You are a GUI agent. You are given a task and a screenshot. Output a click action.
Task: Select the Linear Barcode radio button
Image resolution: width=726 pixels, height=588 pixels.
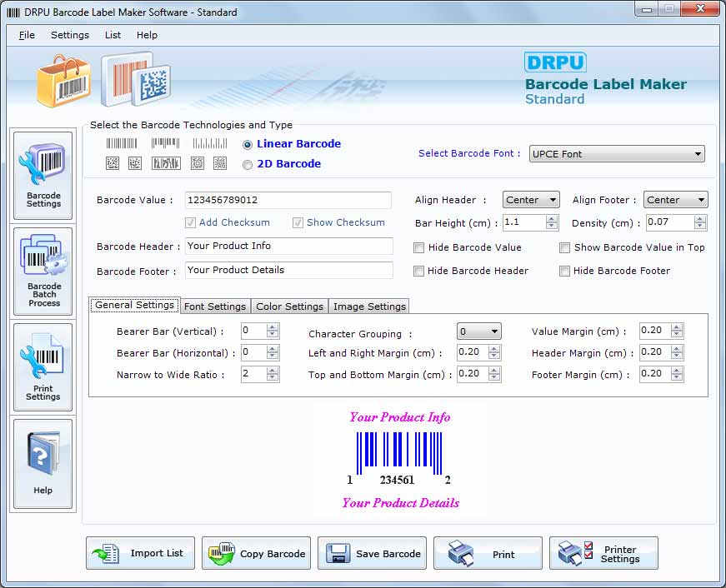pyautogui.click(x=248, y=145)
